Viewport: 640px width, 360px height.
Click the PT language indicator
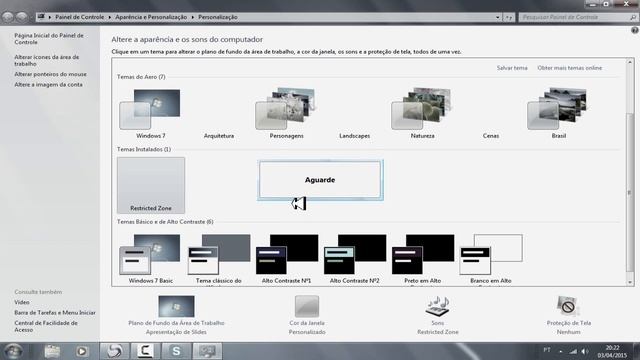pos(547,350)
